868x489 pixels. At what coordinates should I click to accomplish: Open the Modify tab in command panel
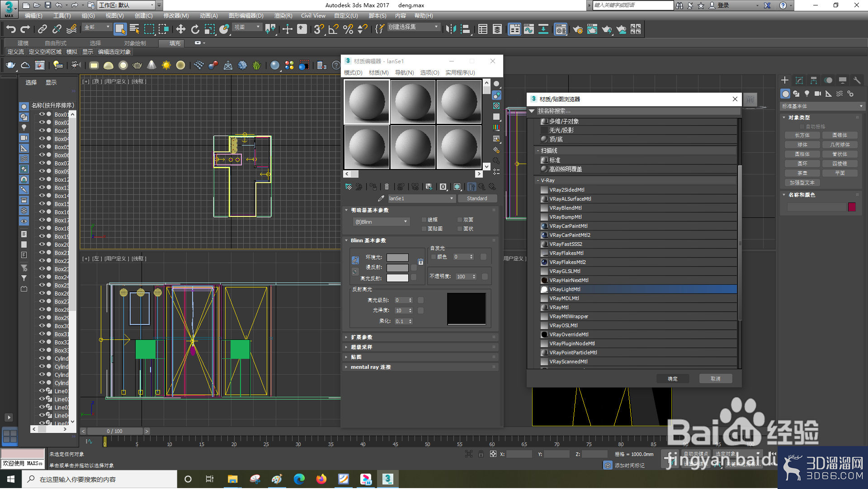[799, 80]
